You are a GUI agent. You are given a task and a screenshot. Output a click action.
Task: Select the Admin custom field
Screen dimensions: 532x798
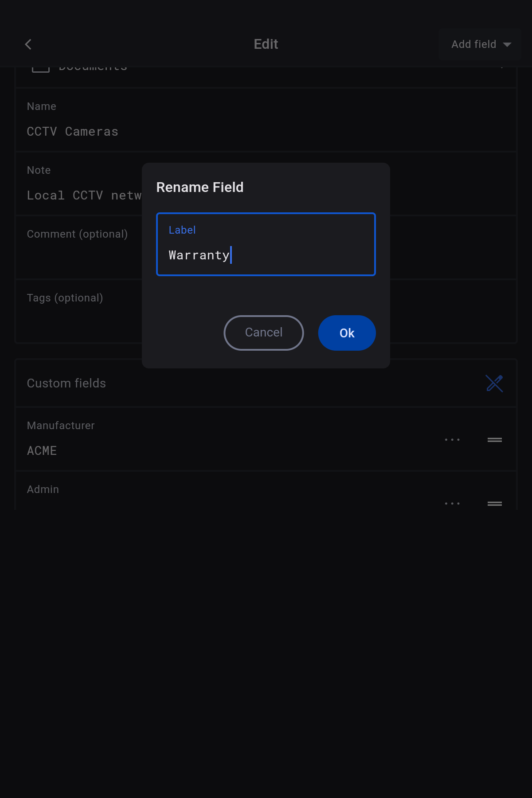click(x=43, y=489)
